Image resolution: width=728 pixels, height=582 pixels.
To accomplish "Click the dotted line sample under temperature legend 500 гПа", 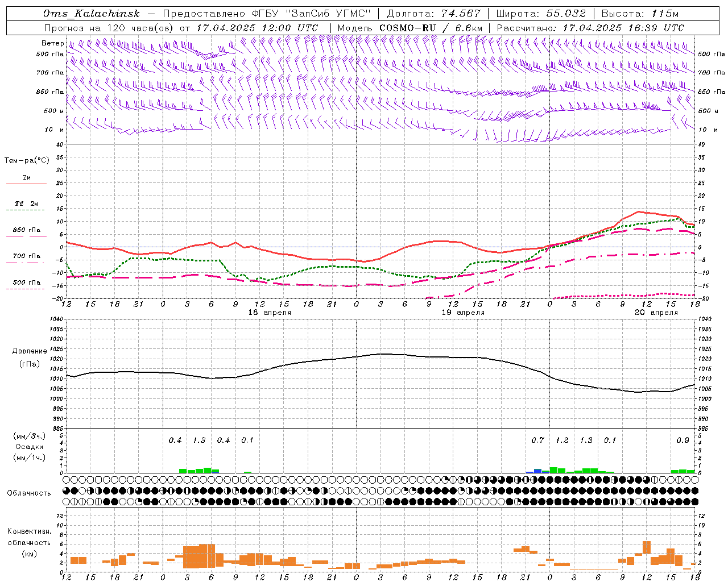I will click(x=26, y=289).
